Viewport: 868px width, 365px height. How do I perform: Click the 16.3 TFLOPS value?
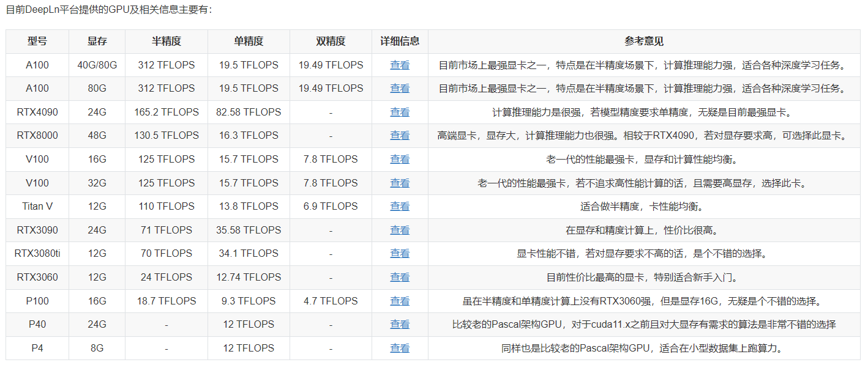click(x=249, y=136)
